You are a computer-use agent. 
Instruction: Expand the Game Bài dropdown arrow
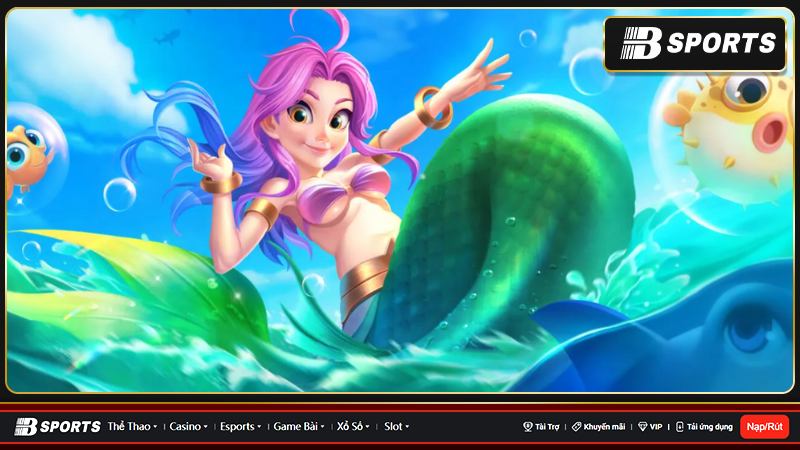coord(322,427)
